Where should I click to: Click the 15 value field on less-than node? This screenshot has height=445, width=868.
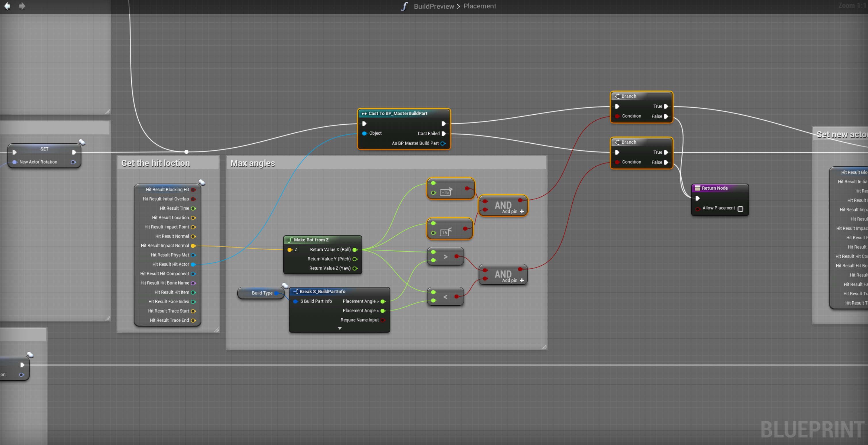click(x=444, y=232)
